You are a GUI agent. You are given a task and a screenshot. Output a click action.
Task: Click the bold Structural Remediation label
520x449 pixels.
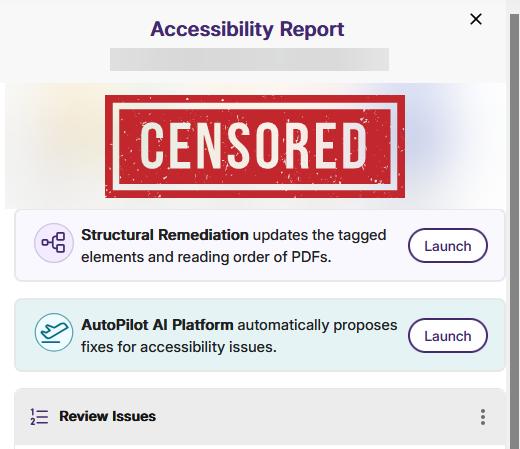pyautogui.click(x=165, y=235)
